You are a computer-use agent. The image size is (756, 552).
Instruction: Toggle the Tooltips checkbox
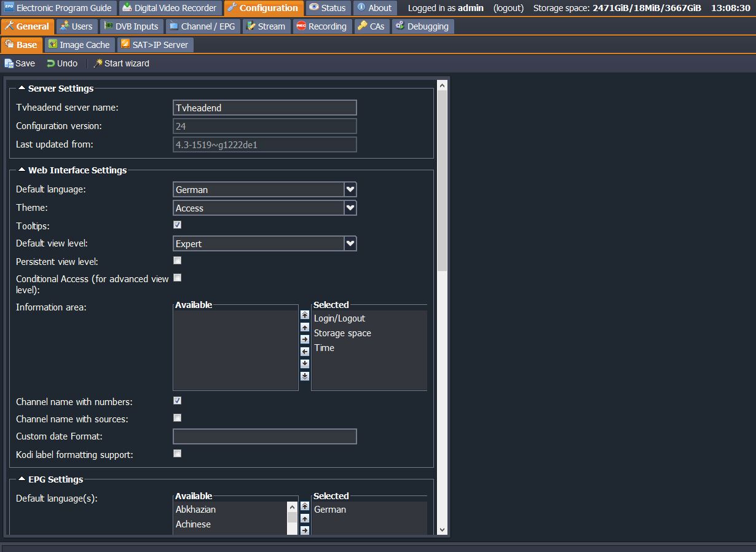[177, 225]
